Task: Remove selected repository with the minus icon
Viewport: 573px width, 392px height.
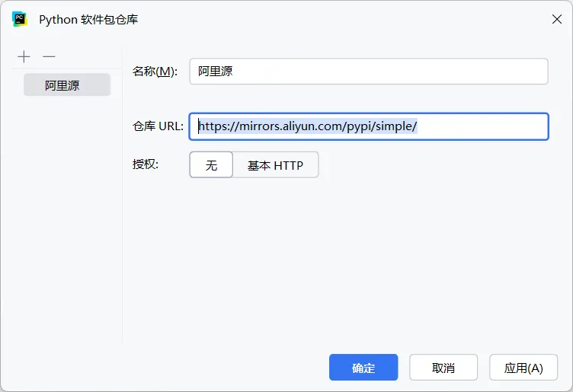Action: (x=49, y=57)
